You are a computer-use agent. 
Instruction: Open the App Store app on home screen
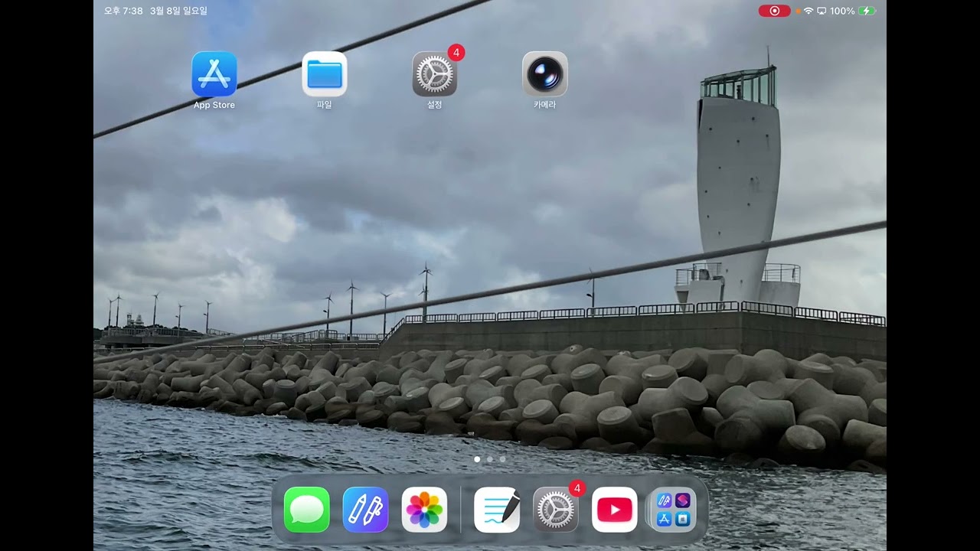[214, 74]
